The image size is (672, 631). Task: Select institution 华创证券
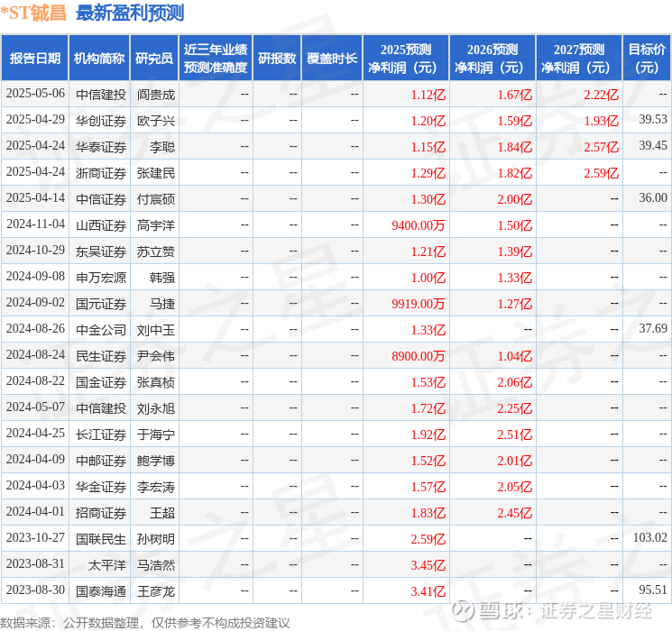pos(101,121)
